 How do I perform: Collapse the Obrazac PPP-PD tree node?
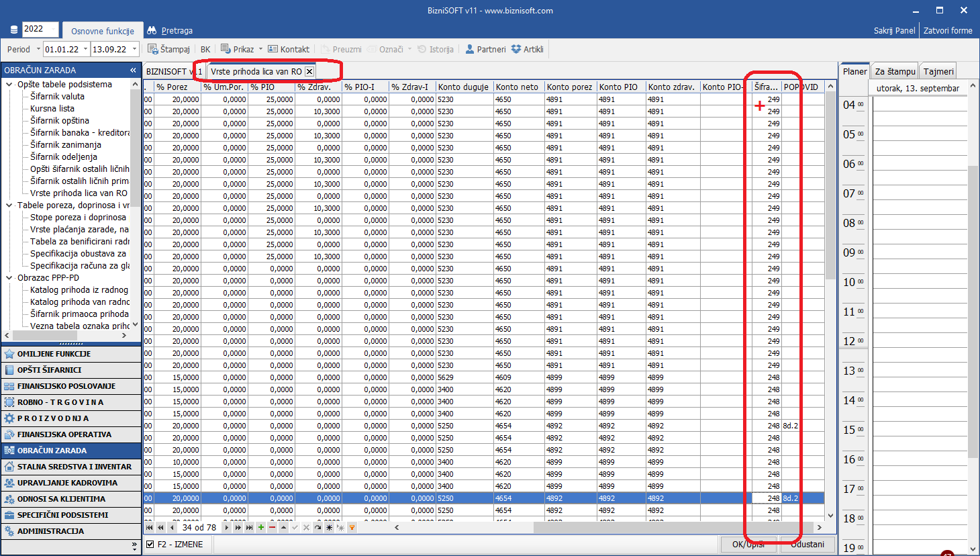(x=9, y=278)
